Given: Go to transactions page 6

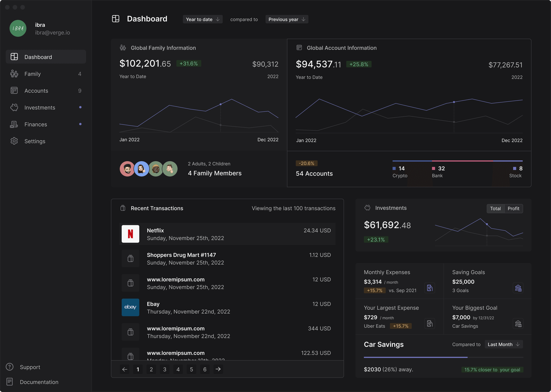Looking at the screenshot, I should point(205,369).
